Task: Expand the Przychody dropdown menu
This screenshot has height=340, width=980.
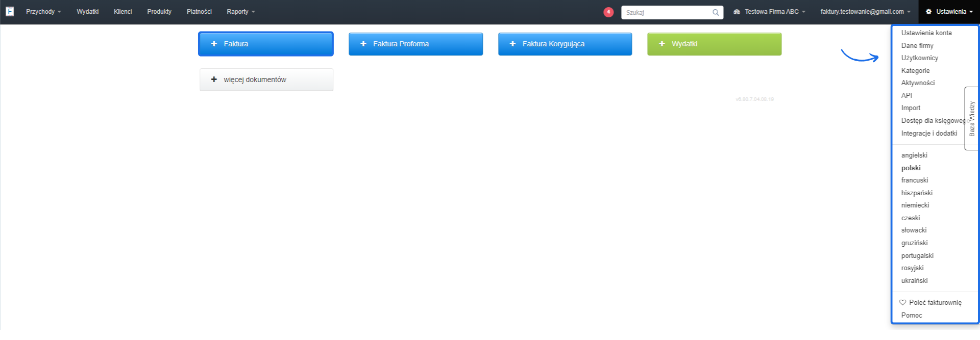Action: 43,11
